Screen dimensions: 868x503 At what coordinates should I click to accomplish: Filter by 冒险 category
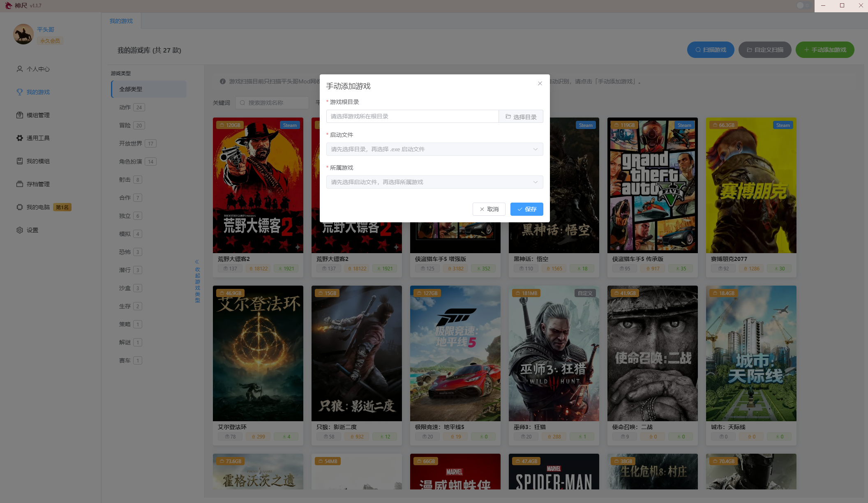click(132, 125)
